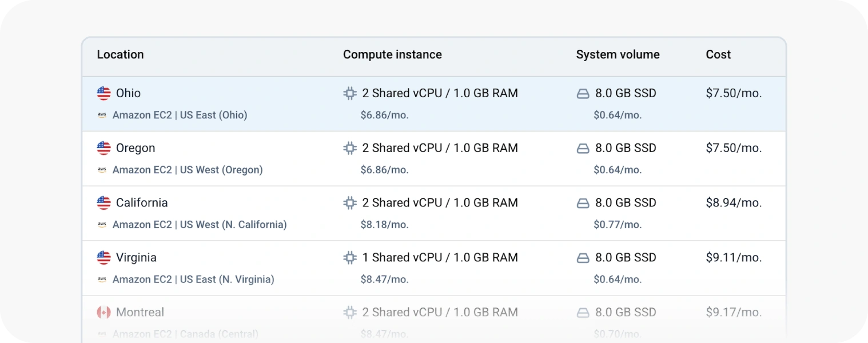Click the CPU chip icon in the Ohio row

pos(350,93)
